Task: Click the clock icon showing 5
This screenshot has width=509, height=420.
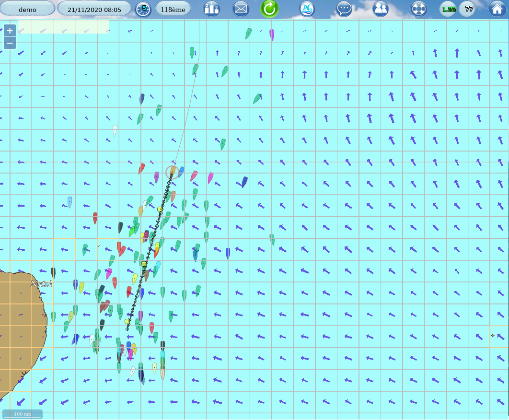Action: click(143, 10)
